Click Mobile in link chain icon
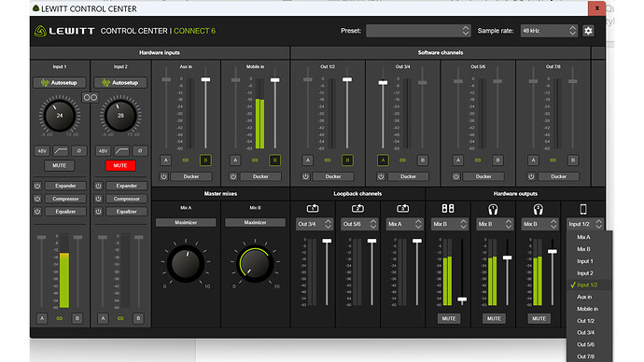The height and width of the screenshot is (362, 644). 255,160
